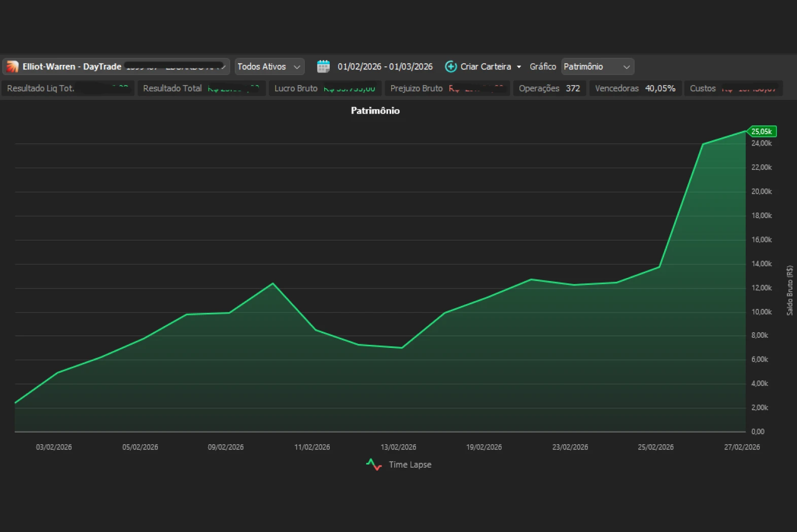The height and width of the screenshot is (532, 797).
Task: Select the date range 01/02/2026 - 01/03/2026
Action: (x=385, y=66)
